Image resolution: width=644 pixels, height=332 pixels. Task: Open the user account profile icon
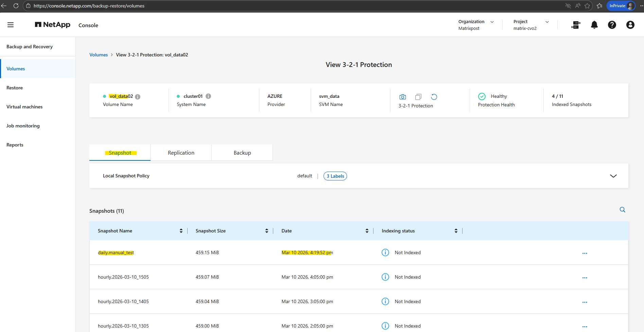[x=630, y=25]
